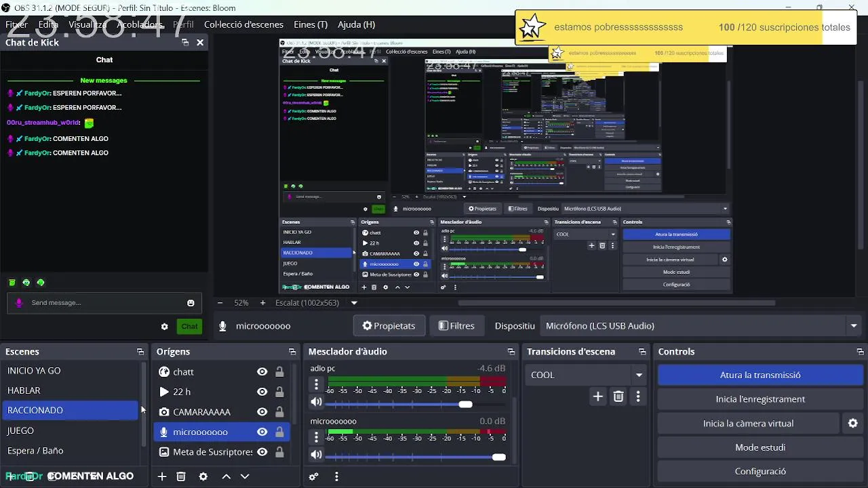Pop out the Mesclador d'àudio dock

511,352
